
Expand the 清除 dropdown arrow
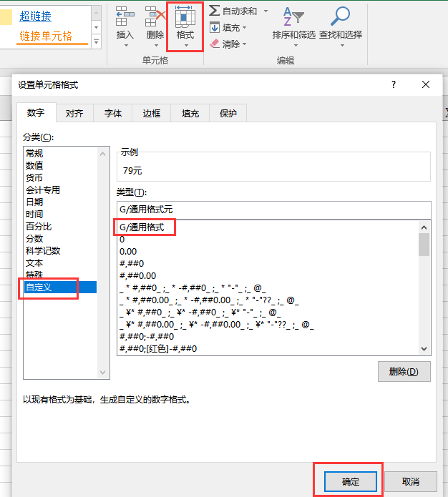(244, 44)
